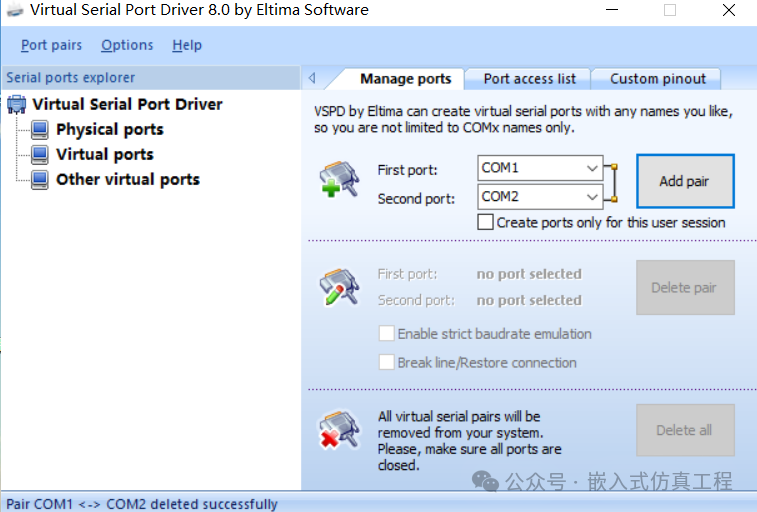Click the Other virtual ports monitor icon
The width and height of the screenshot is (757, 512).
[x=40, y=180]
